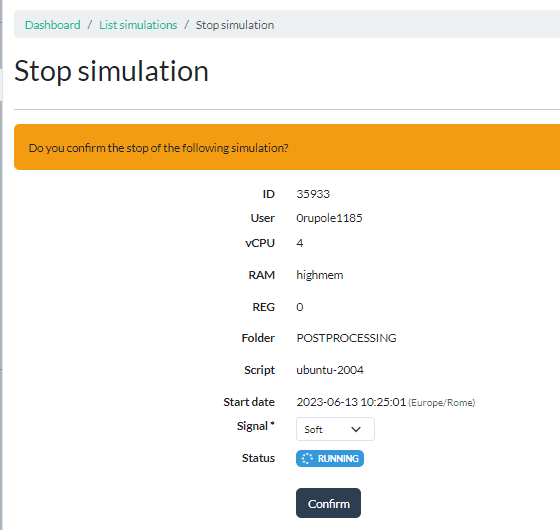Click the RAM value highmem
This screenshot has width=560, height=530.
click(320, 275)
